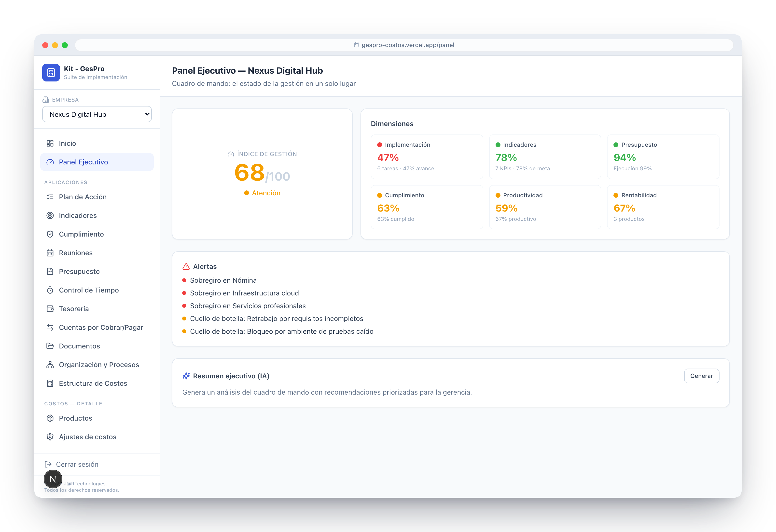The width and height of the screenshot is (776, 532).
Task: Open Cuentas por Cobrar/Pagar link
Action: (97, 328)
